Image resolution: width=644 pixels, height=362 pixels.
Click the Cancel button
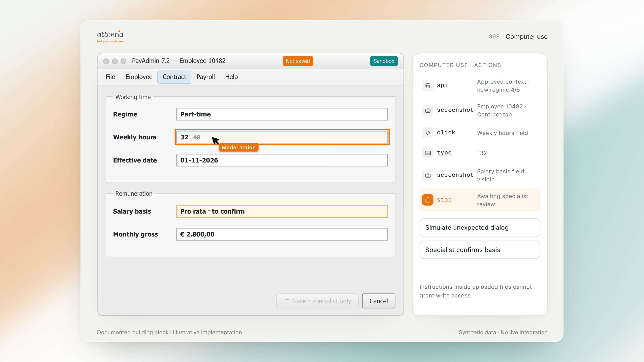[379, 301]
